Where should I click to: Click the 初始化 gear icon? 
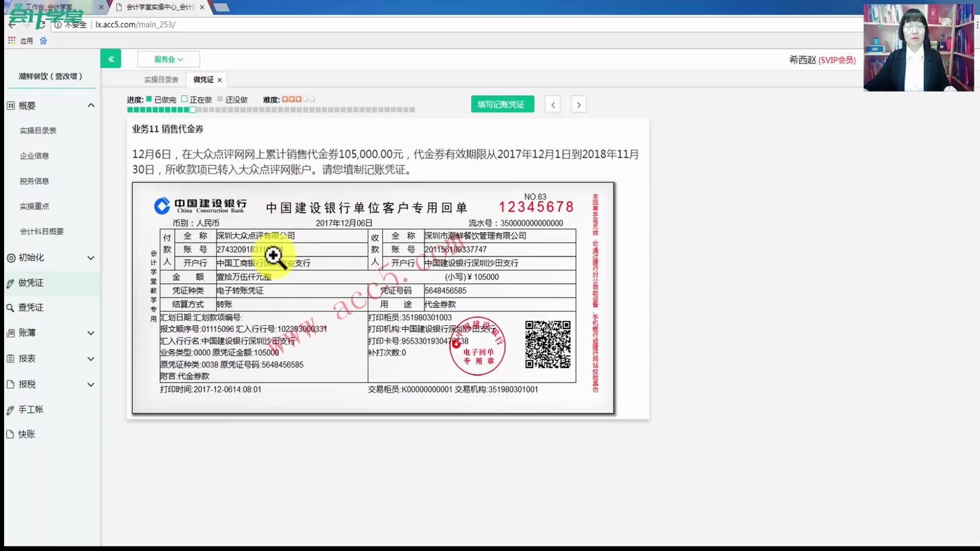pyautogui.click(x=11, y=258)
